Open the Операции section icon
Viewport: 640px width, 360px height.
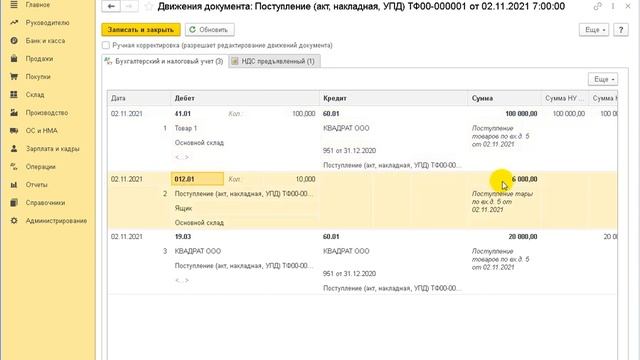pyautogui.click(x=14, y=167)
